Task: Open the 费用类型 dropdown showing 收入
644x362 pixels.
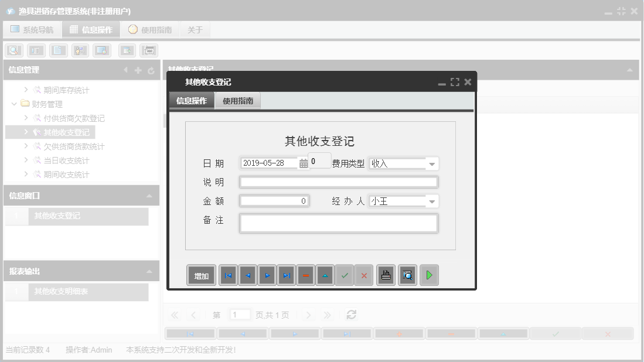Action: click(x=432, y=163)
